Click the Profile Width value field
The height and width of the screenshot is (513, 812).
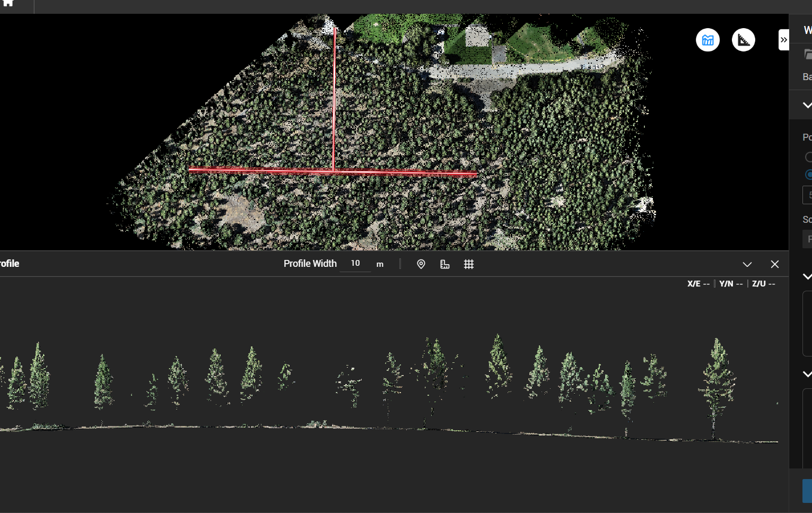click(355, 264)
